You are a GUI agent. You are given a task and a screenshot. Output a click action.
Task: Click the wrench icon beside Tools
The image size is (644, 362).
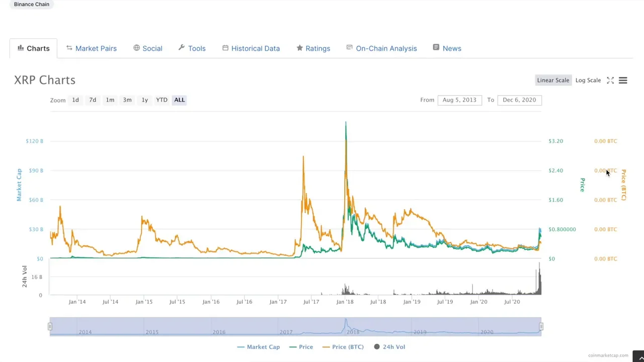tap(182, 48)
